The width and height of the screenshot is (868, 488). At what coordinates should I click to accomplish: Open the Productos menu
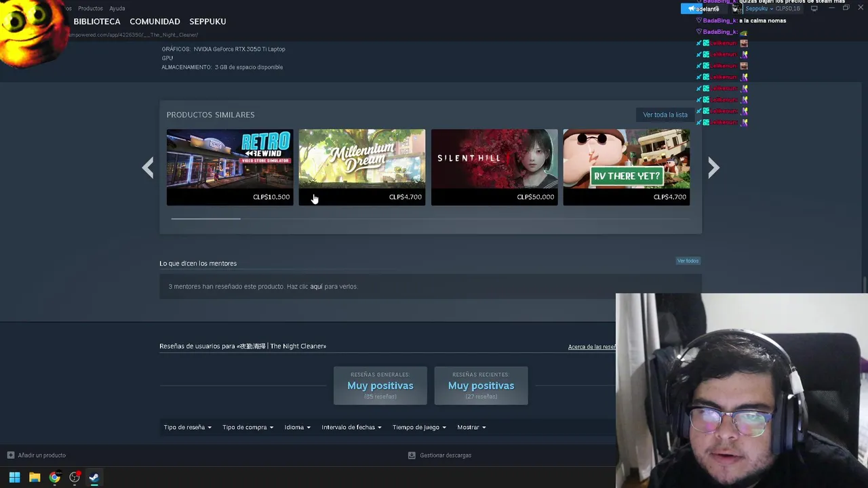(x=90, y=9)
